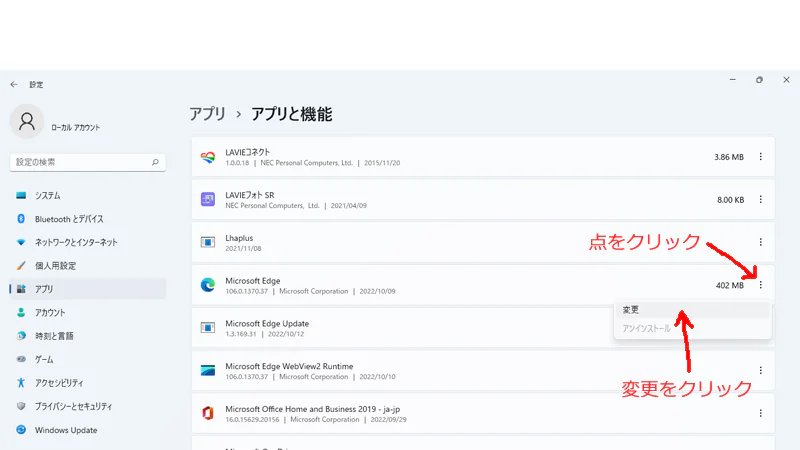Viewport: 800px width, 450px height.
Task: Select the Microsoft Edge WebView2 Runtime entry
Action: point(483,371)
